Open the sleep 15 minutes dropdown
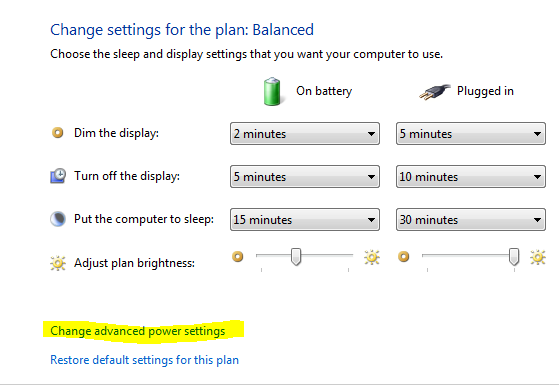559x386 pixels. [305, 220]
